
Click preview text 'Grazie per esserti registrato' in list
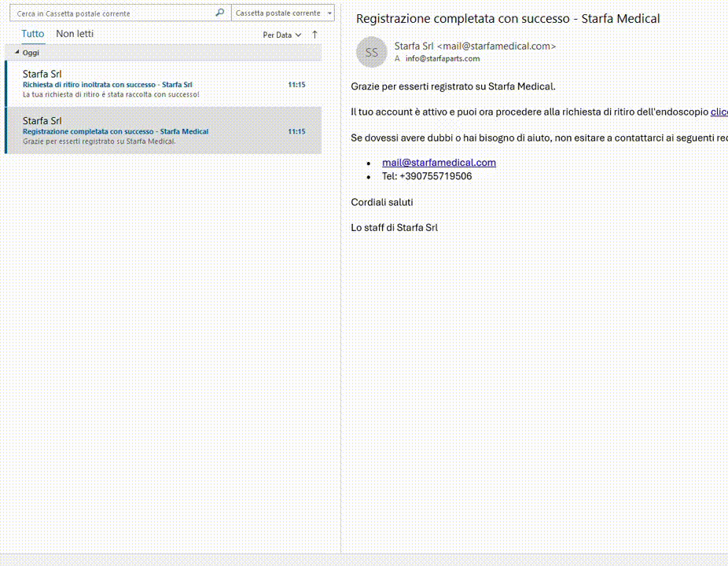point(99,141)
